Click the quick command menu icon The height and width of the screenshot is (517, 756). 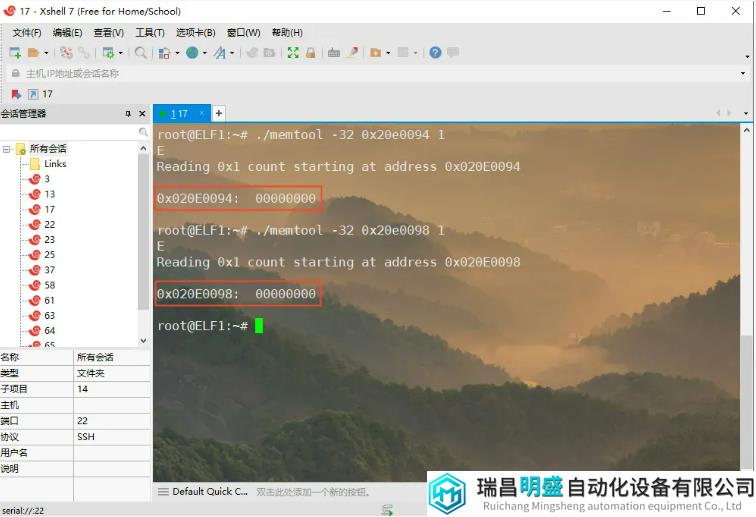click(x=163, y=492)
